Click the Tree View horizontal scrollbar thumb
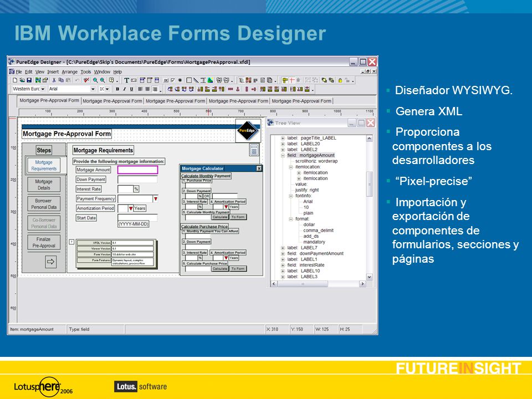532x399 pixels. [x=303, y=284]
